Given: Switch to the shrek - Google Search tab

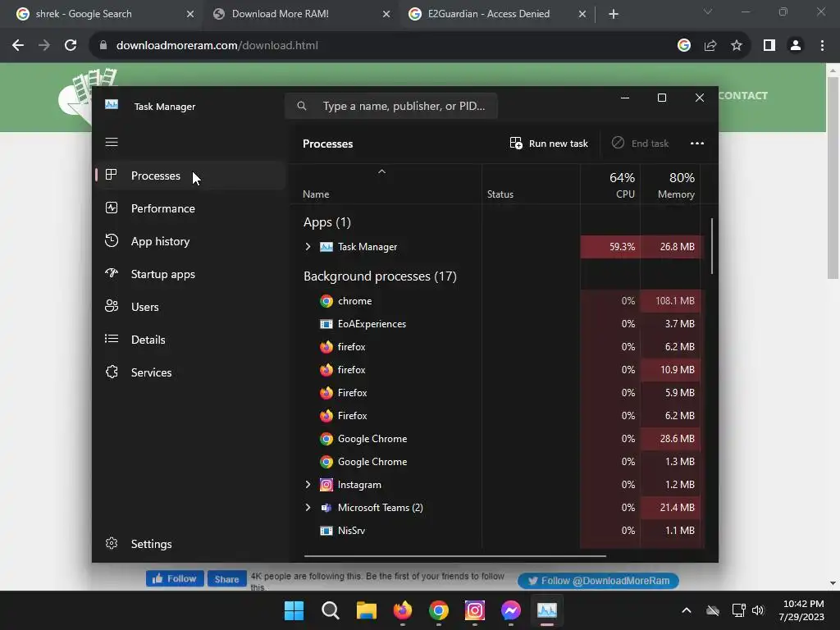Looking at the screenshot, I should pos(102,14).
